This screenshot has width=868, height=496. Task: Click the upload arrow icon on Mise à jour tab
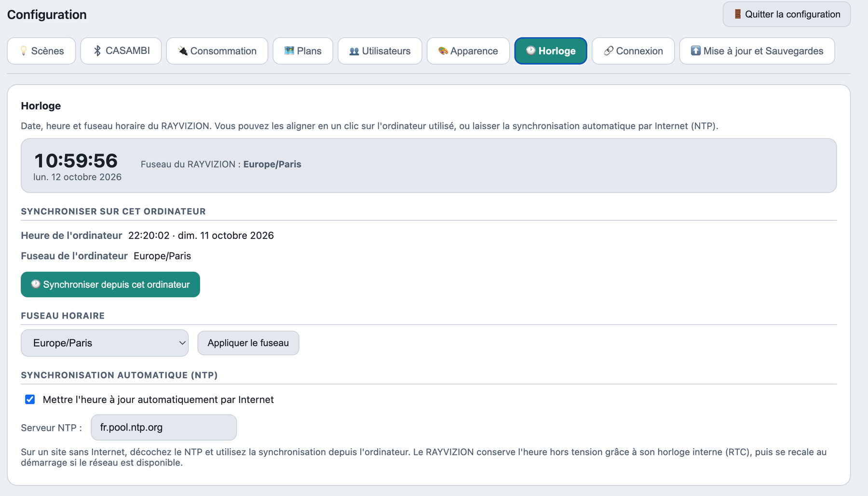696,51
